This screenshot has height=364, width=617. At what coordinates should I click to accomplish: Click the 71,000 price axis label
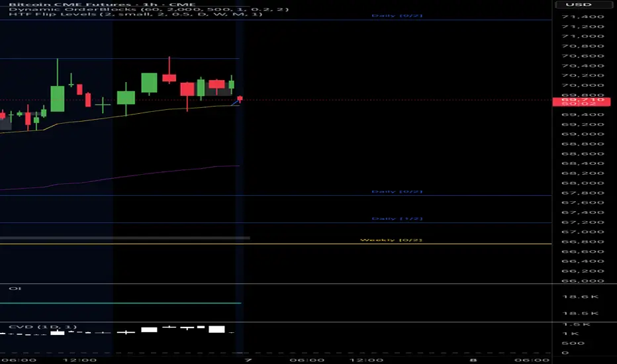coord(583,36)
